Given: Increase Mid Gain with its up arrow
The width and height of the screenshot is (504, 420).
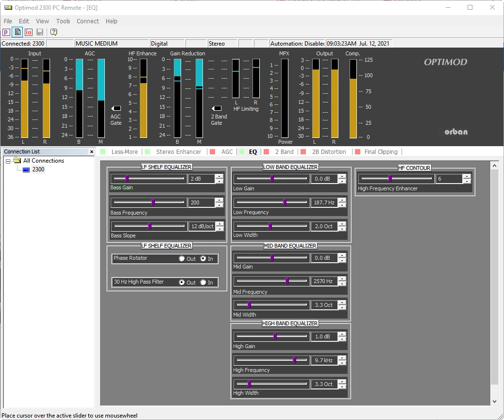Looking at the screenshot, I should 342,255.
